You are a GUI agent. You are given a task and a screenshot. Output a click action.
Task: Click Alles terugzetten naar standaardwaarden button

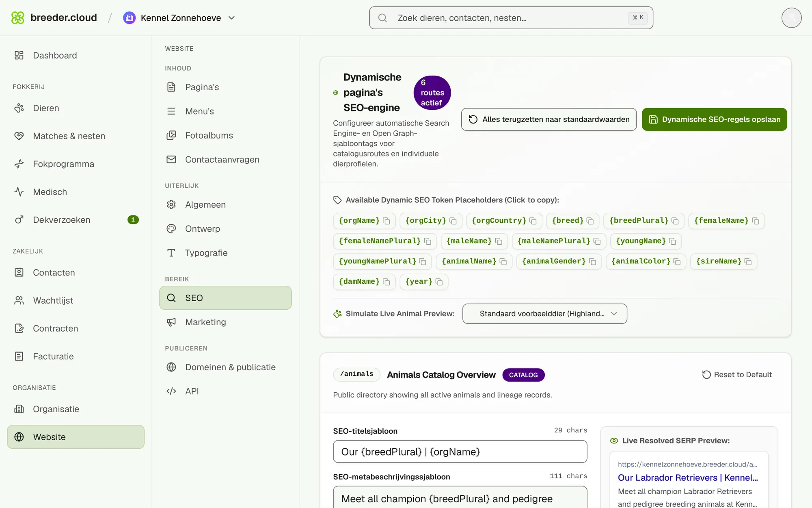[549, 119]
